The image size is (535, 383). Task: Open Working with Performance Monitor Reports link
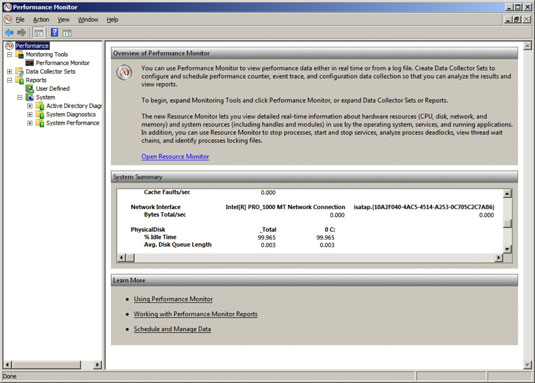point(196,314)
